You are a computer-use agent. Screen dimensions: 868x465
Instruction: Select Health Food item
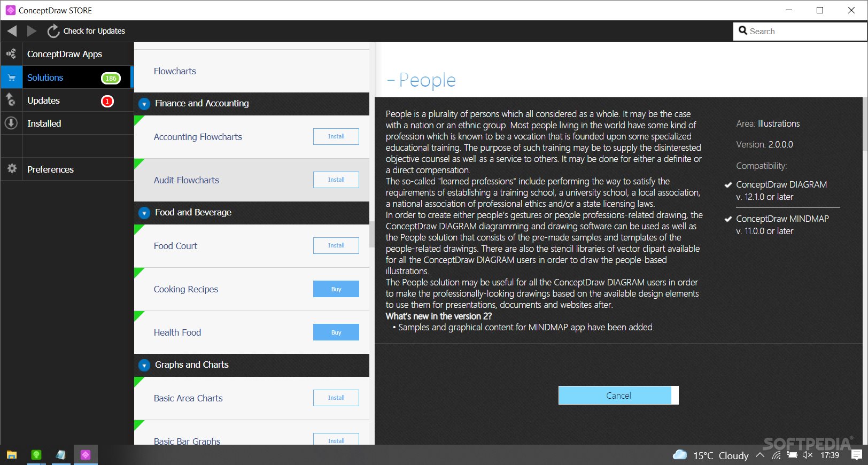pyautogui.click(x=177, y=332)
